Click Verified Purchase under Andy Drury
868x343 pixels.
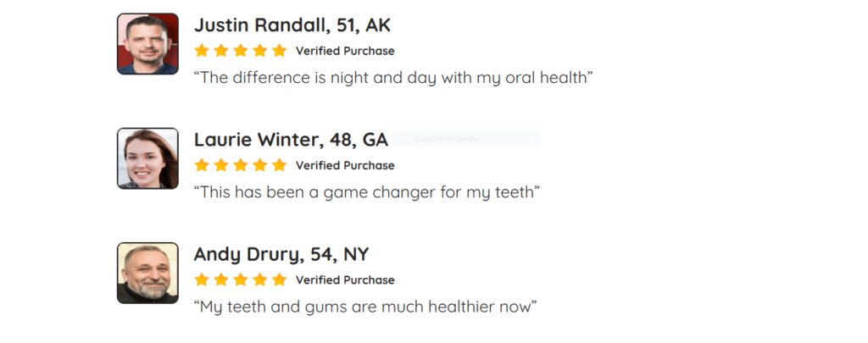point(345,279)
